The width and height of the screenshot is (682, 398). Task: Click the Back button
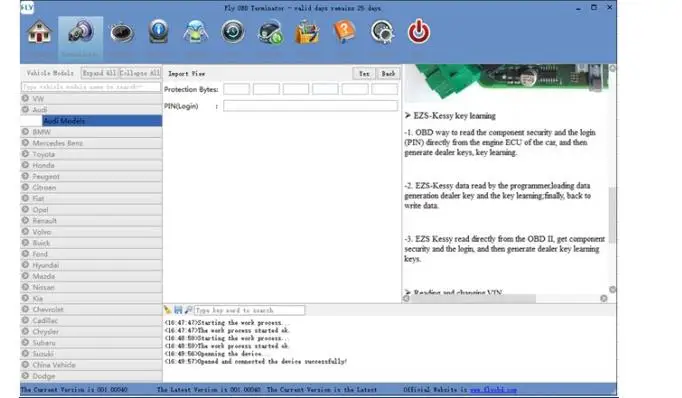tap(388, 74)
